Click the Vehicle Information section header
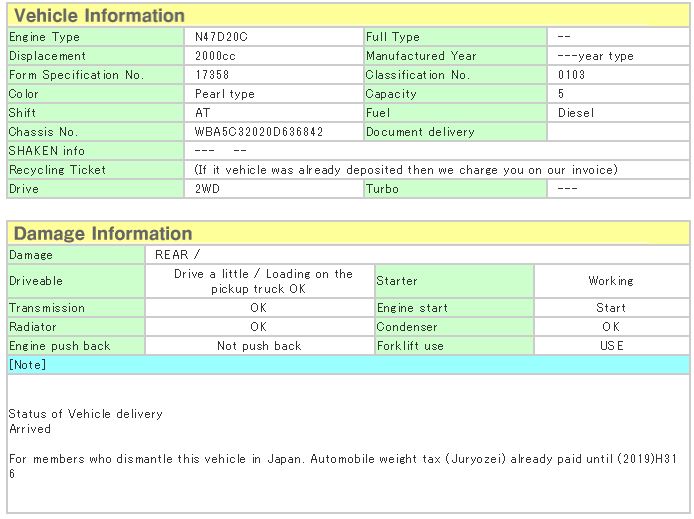Screen dimensions: 694x519 point(100,16)
